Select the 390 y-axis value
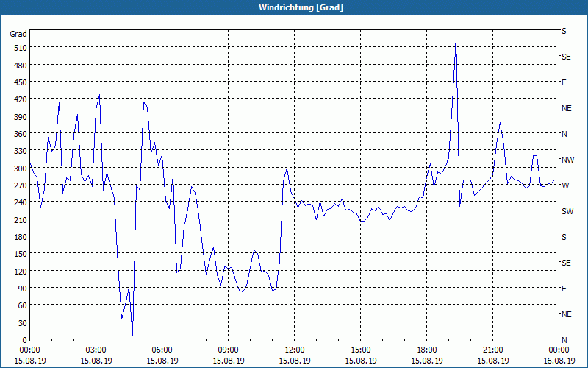588x368 pixels. (21, 117)
